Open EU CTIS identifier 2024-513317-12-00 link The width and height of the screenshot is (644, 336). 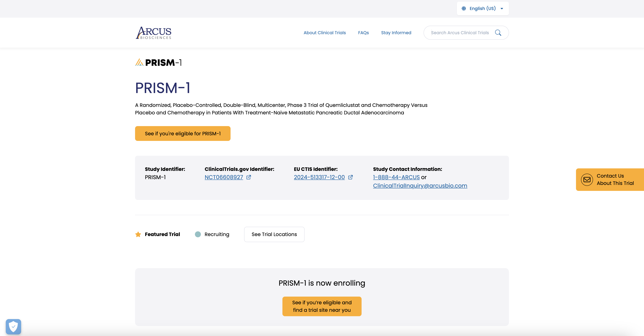click(x=319, y=177)
